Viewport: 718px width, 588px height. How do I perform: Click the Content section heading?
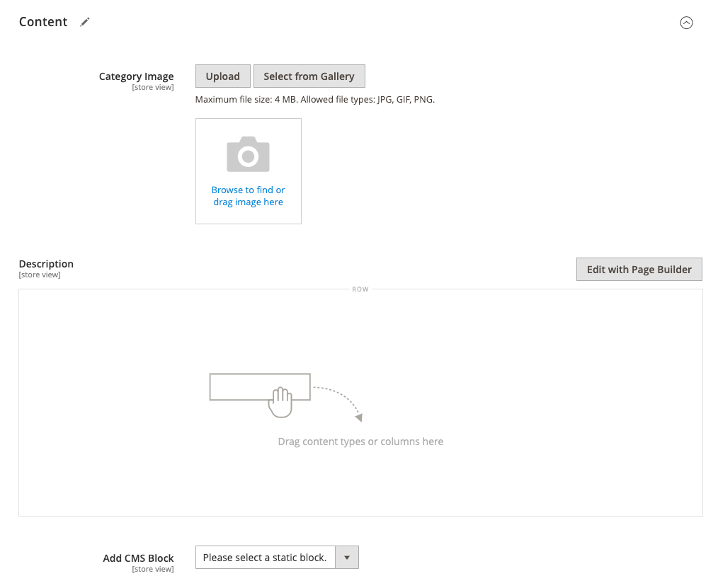pos(43,22)
